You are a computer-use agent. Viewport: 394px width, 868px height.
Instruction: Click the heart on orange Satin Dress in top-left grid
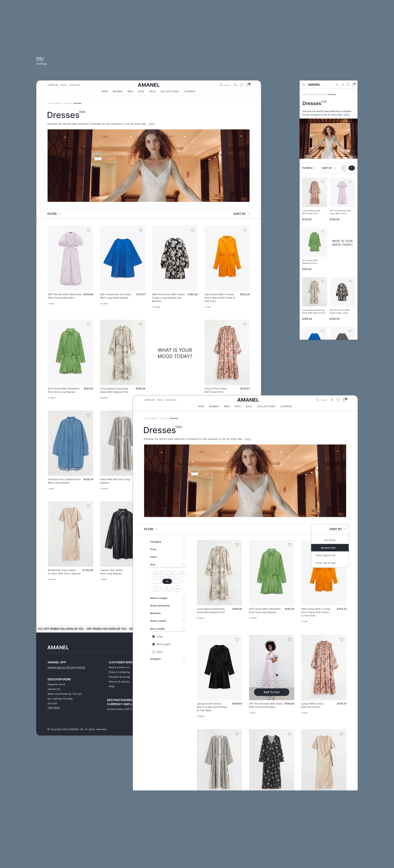(245, 230)
